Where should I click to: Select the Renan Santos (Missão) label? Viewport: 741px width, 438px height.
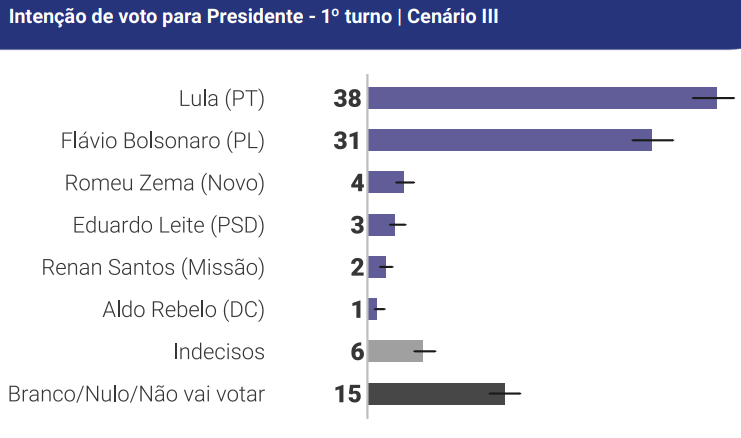(153, 267)
